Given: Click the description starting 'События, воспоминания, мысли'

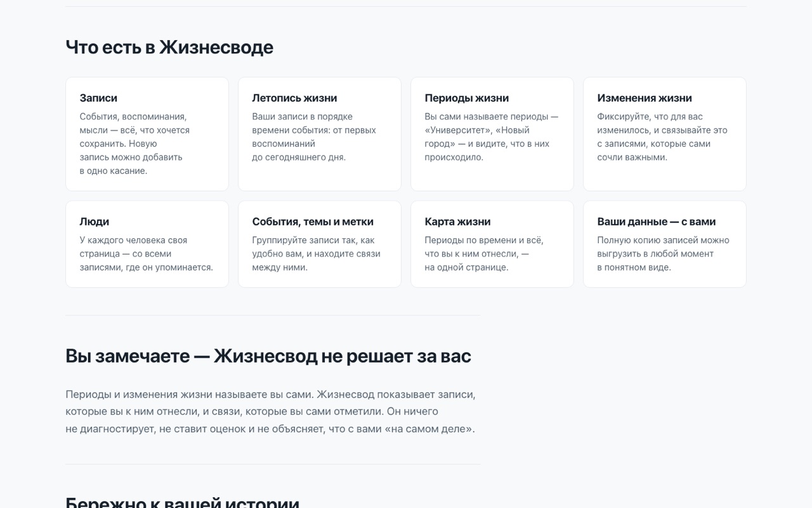Looking at the screenshot, I should [x=134, y=144].
